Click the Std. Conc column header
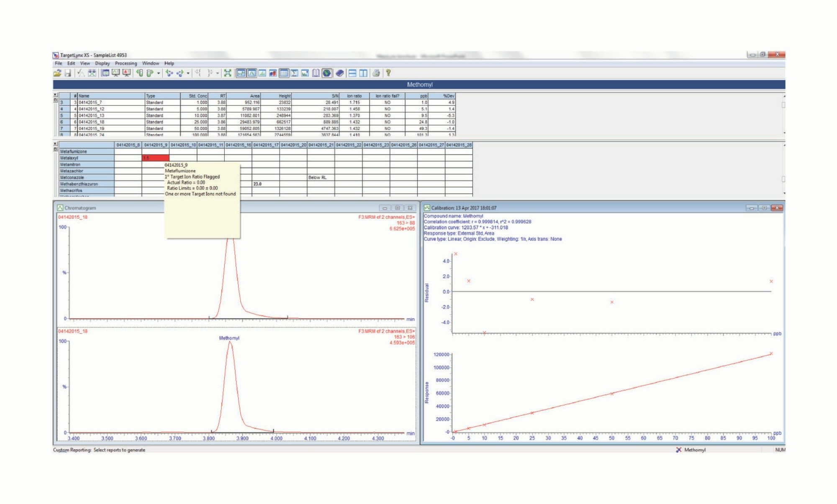The image size is (837, 504). click(194, 96)
